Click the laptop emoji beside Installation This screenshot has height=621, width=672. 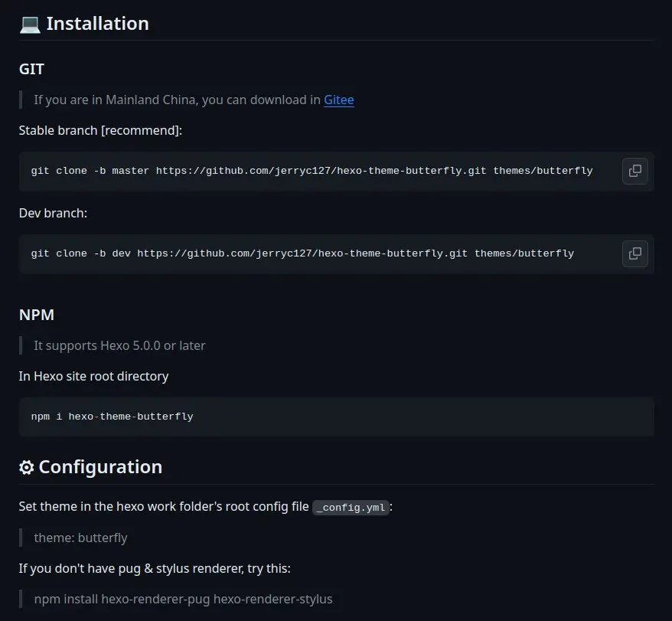tap(30, 24)
